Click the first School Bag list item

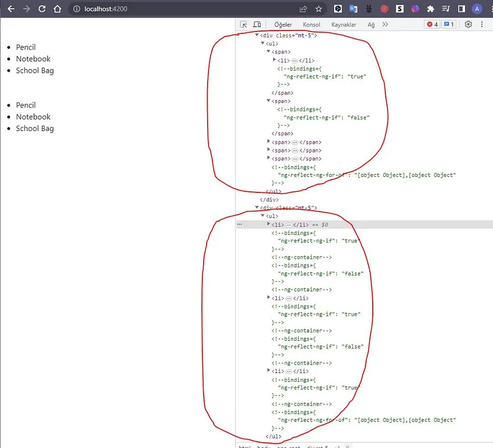[x=35, y=70]
